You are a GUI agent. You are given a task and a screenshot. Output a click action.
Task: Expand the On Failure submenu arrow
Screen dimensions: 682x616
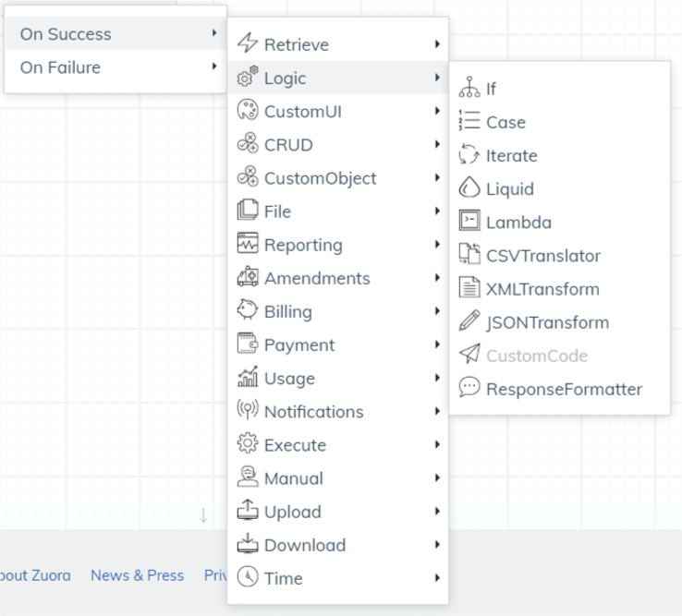(x=214, y=66)
